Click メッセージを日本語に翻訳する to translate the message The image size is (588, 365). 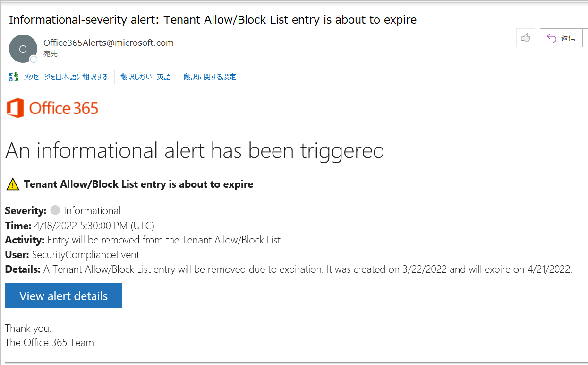click(x=65, y=77)
